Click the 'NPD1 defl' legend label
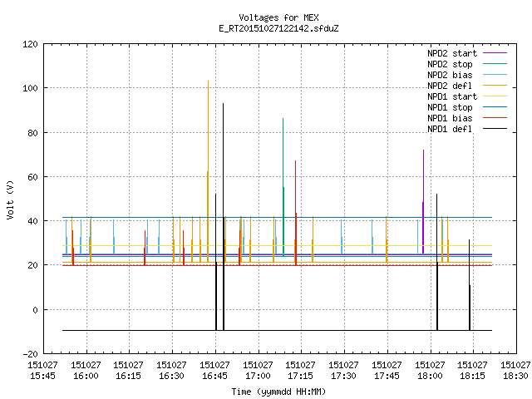Viewport: 532px width, 399px height. [x=450, y=130]
